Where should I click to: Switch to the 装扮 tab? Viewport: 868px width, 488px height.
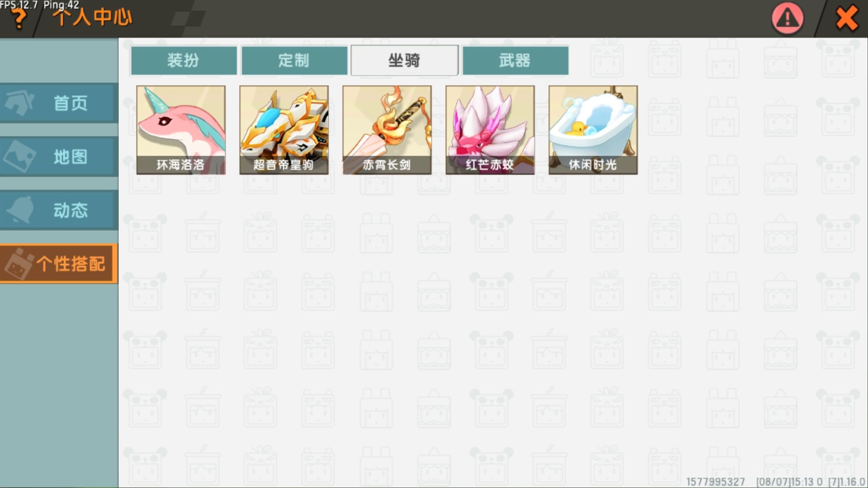click(184, 60)
